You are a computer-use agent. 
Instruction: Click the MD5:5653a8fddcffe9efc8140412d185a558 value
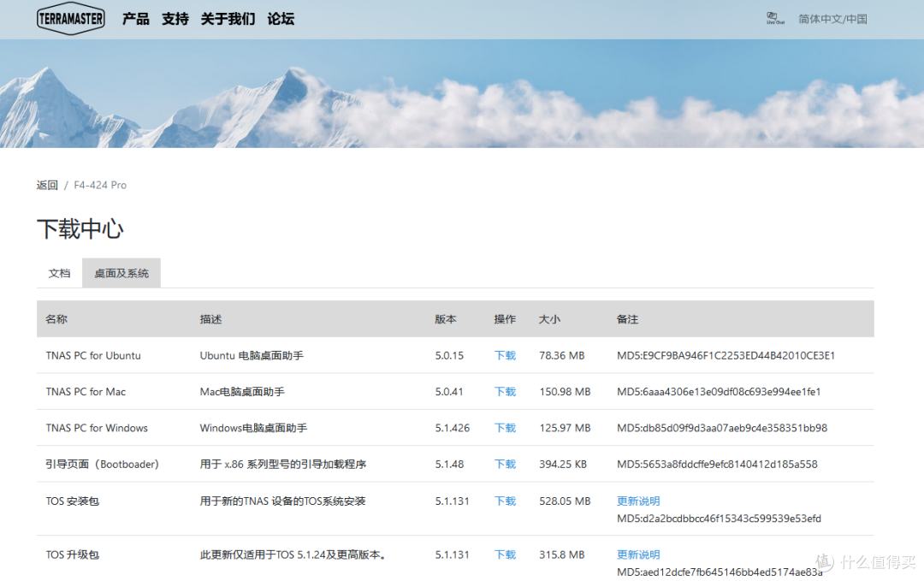pos(717,464)
